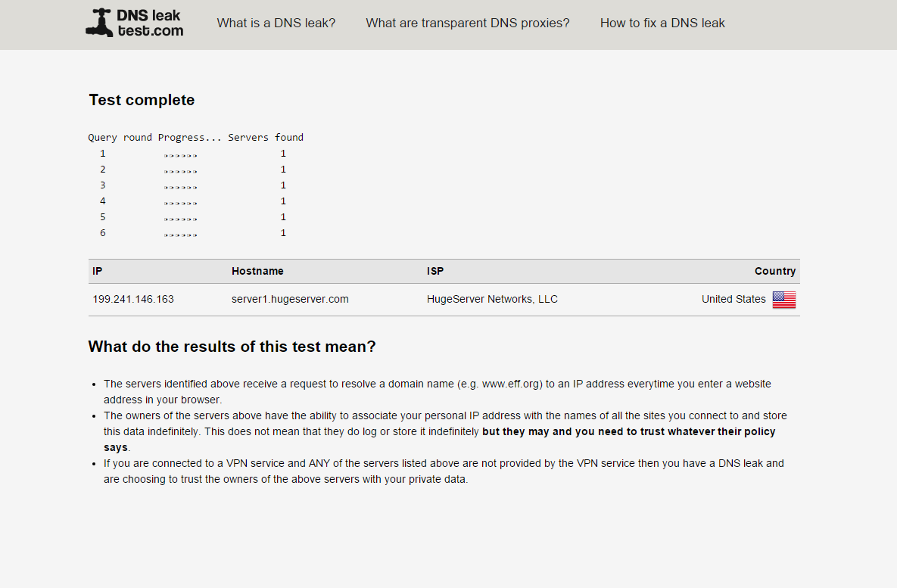Viewport: 897px width, 588px height.
Task: Click the Country column header
Action: pos(774,271)
